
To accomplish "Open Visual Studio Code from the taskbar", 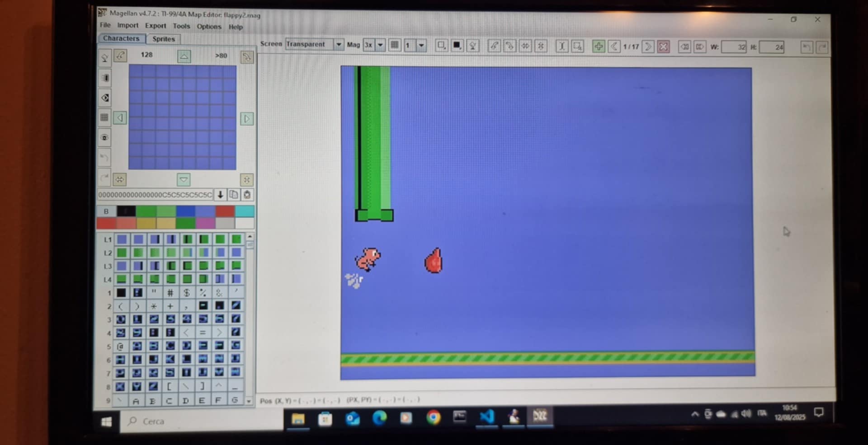I will click(486, 417).
